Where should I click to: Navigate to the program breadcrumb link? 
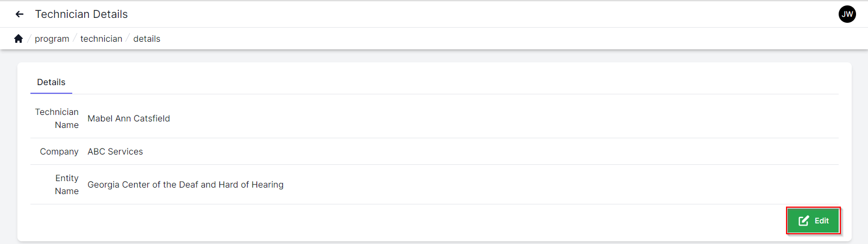[52, 38]
